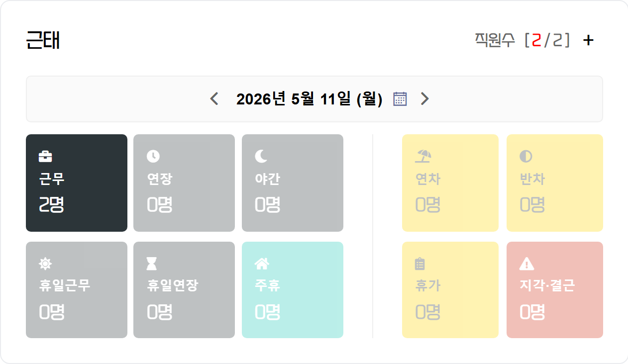Click the clock icon on 연장 card

pyautogui.click(x=153, y=157)
